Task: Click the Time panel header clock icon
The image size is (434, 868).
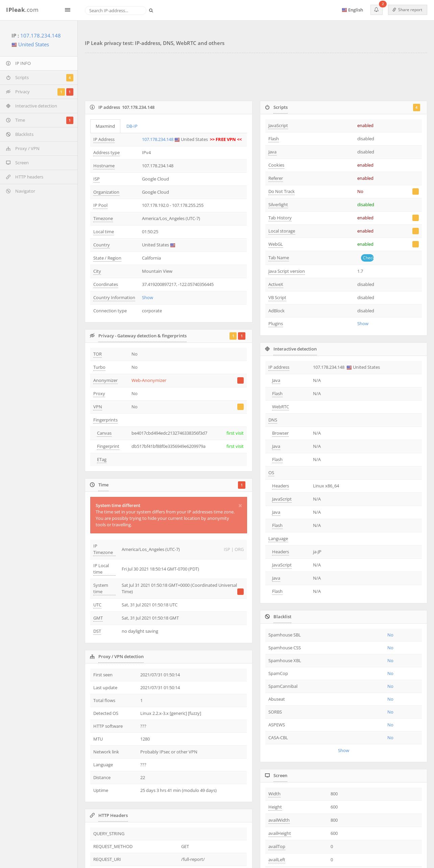Action: [92, 485]
